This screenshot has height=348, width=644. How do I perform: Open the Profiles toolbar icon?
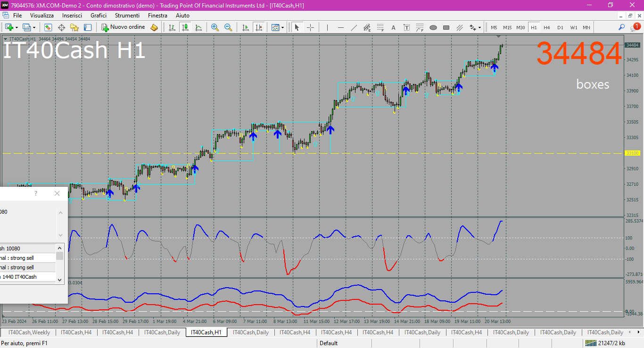27,27
